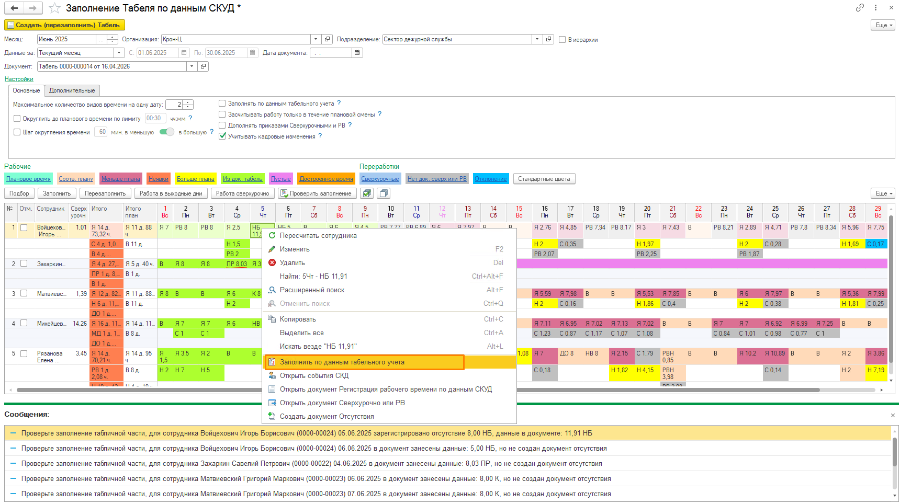Screen dimensions: 900x504
Task: Open calendar for the С start date
Action: coord(184,52)
